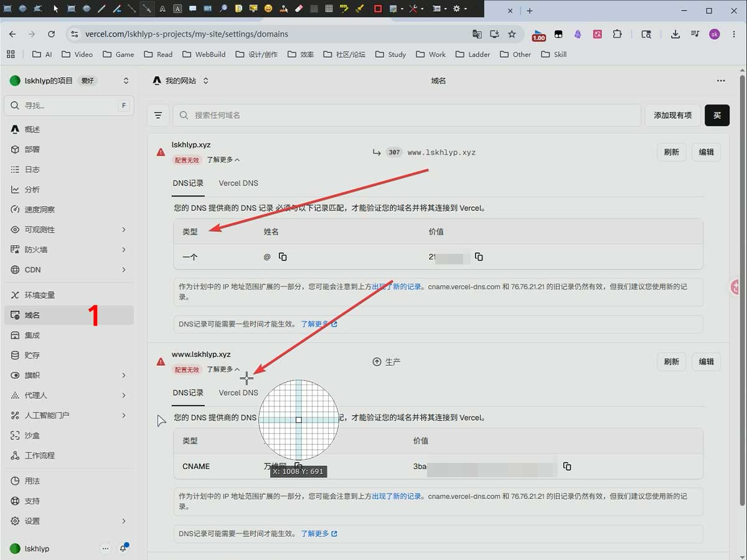Open the Ladder bookmark folder
This screenshot has width=747, height=560.
(x=472, y=54)
